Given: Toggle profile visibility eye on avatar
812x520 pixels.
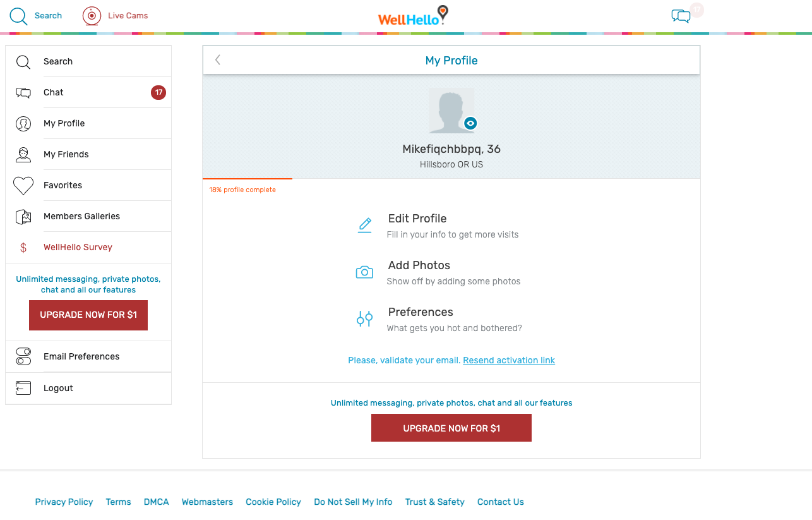Looking at the screenshot, I should (470, 123).
